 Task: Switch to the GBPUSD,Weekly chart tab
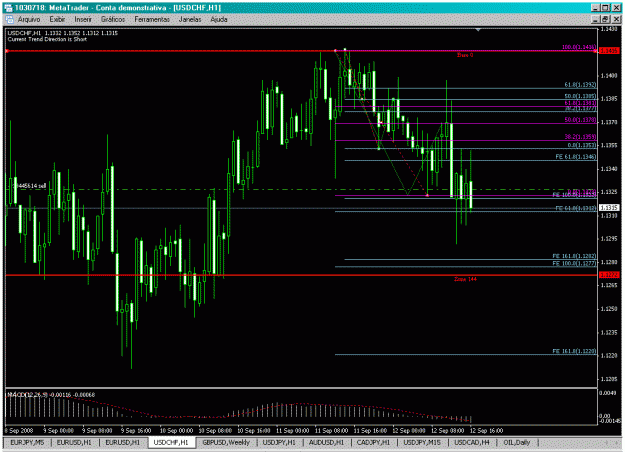(226, 442)
